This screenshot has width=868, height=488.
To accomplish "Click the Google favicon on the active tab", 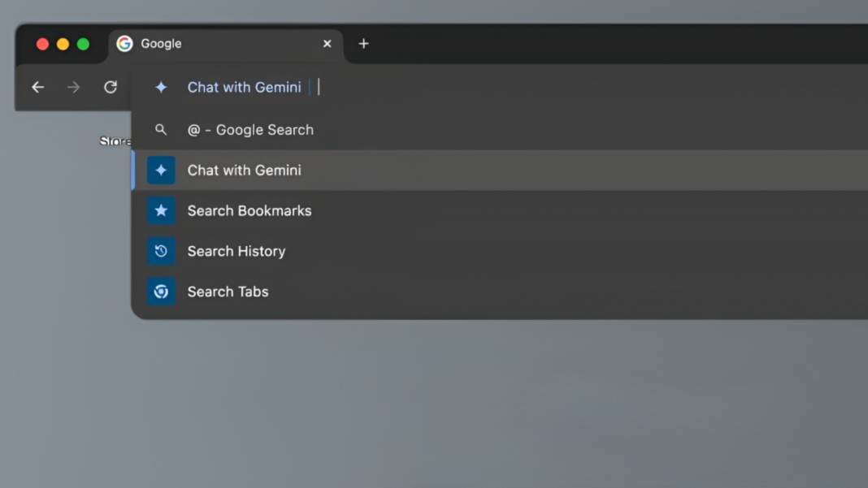I will 124,43.
